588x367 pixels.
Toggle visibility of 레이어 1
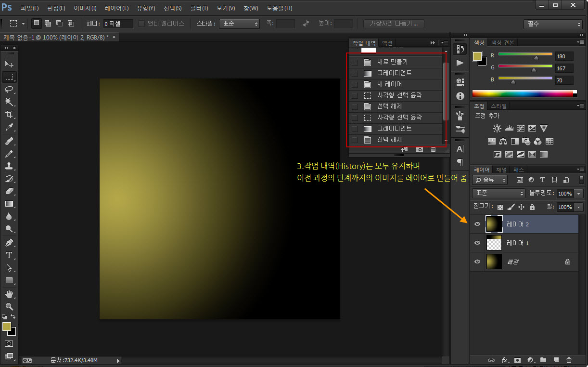click(477, 243)
